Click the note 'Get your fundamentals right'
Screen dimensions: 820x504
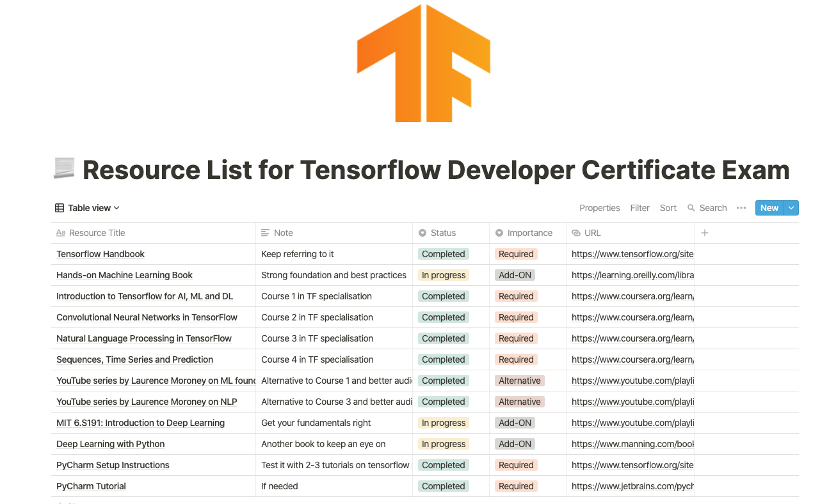(316, 423)
